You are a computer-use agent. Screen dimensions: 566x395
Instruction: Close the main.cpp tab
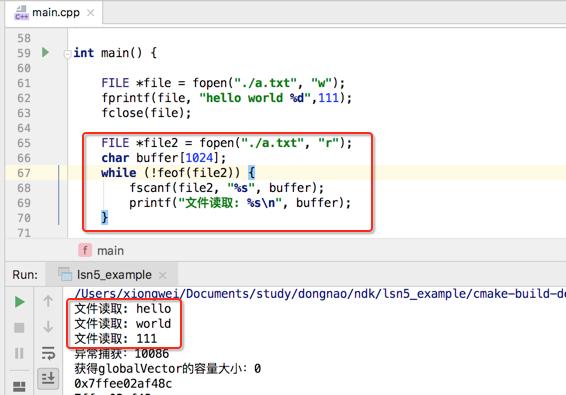pyautogui.click(x=91, y=13)
